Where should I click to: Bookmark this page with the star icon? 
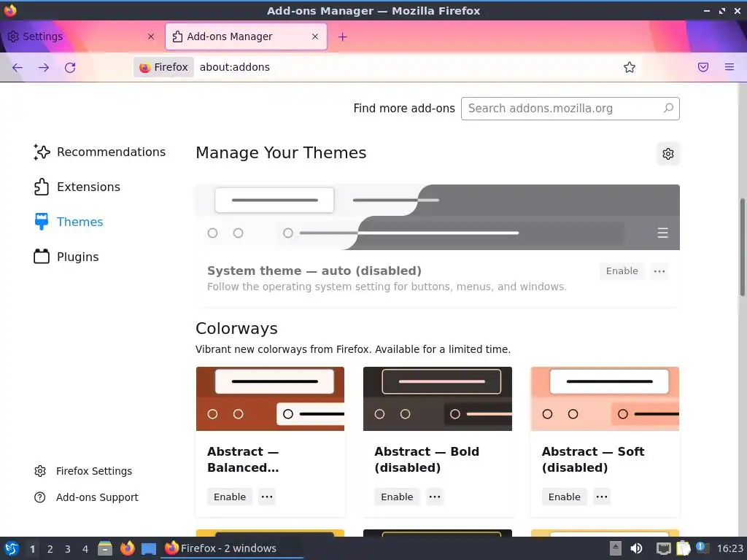click(x=630, y=67)
